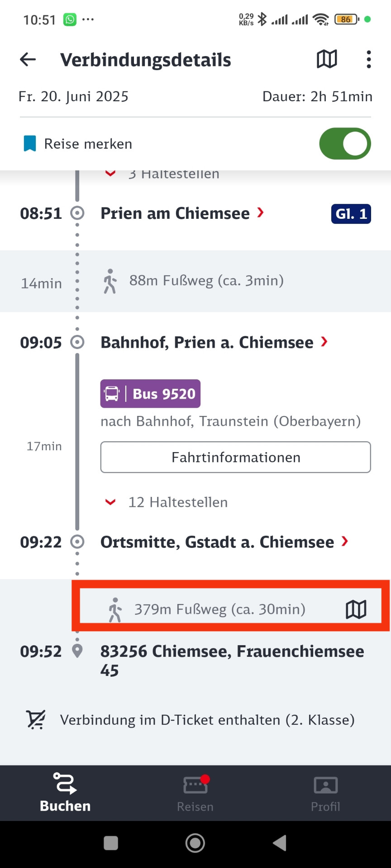Open the map view icon in header
This screenshot has height=868, width=391.
click(x=327, y=59)
